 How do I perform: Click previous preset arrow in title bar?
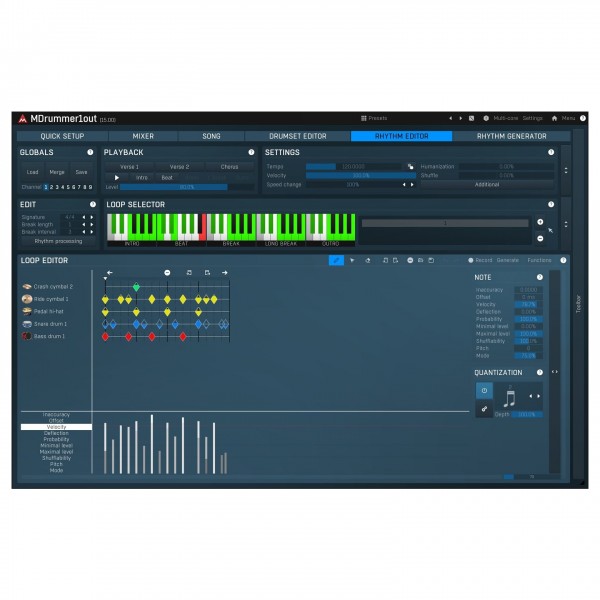450,118
